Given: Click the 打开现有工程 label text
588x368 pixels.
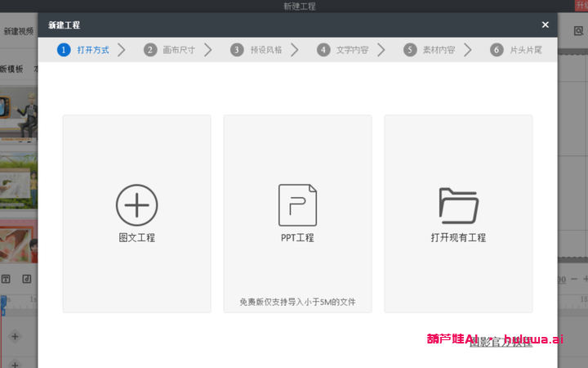Looking at the screenshot, I should 458,238.
